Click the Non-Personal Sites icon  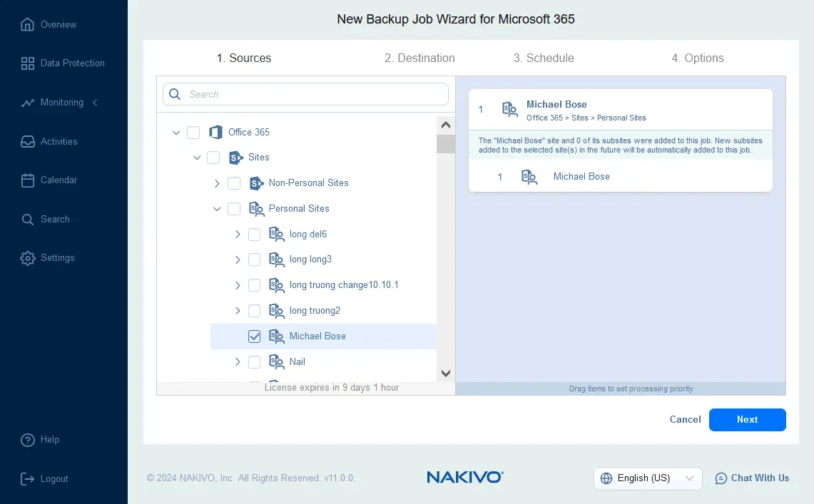coord(256,183)
